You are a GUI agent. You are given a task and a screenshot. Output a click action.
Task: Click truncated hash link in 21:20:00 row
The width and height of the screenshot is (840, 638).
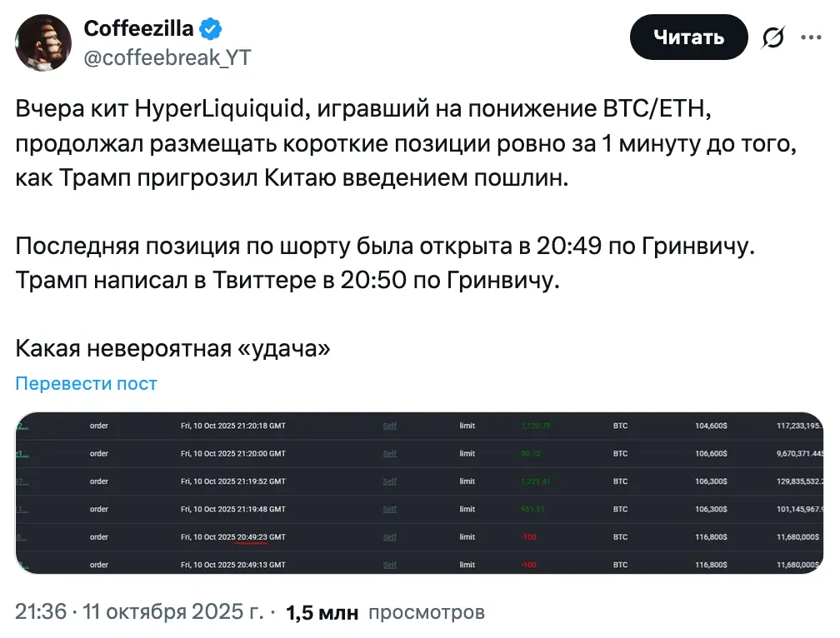[x=23, y=454]
